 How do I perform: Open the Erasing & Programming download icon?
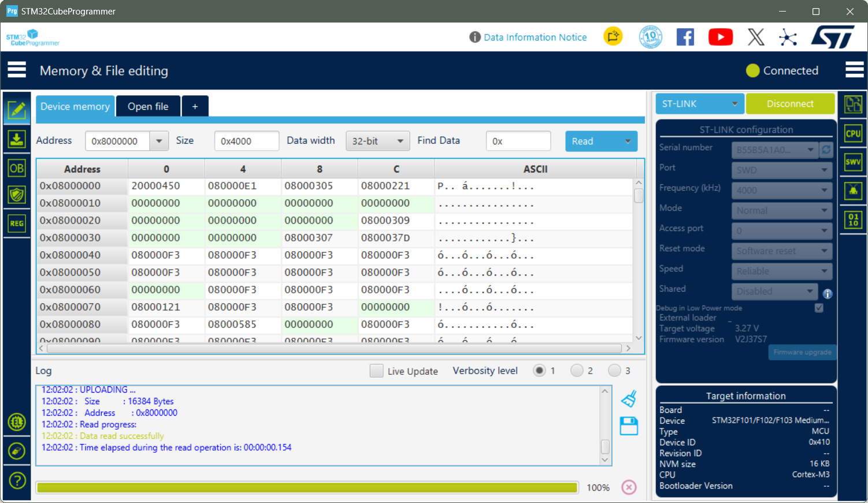(17, 139)
